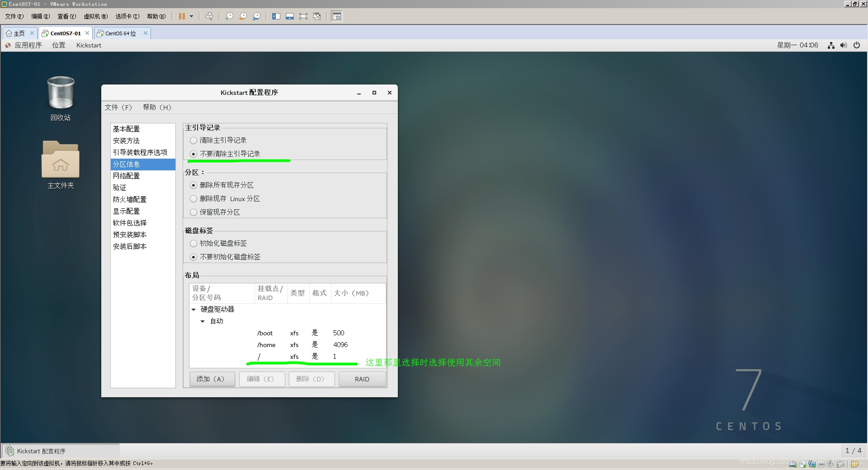
Task: Click the console view toolbar icon
Action: [337, 16]
